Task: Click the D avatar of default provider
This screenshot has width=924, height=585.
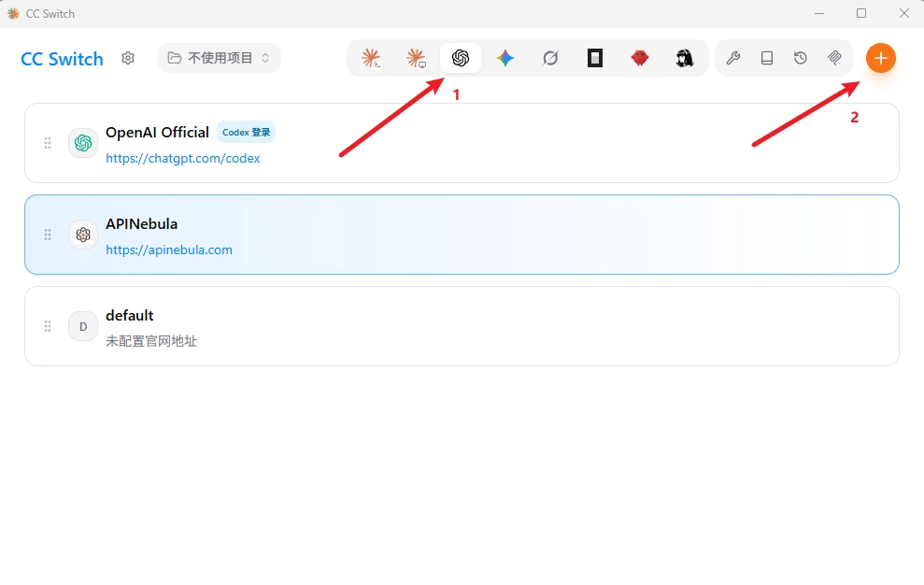Action: (x=83, y=326)
